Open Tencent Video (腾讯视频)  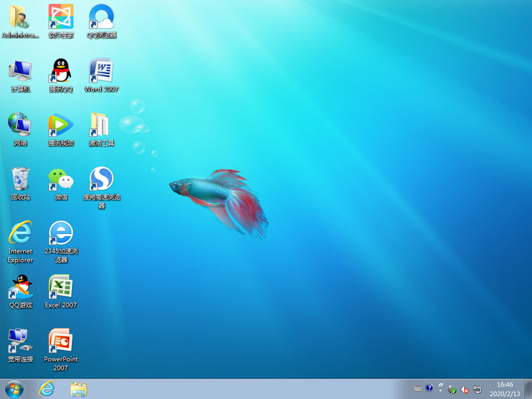coord(60,126)
